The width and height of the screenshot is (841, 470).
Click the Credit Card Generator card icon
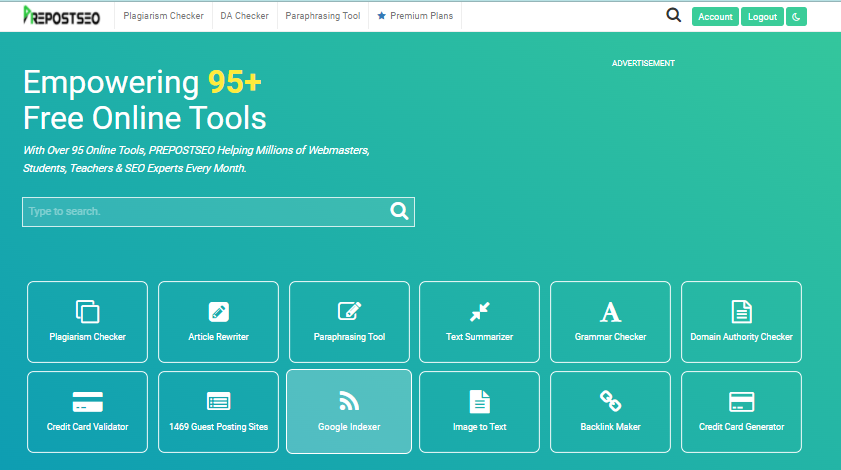(x=742, y=402)
